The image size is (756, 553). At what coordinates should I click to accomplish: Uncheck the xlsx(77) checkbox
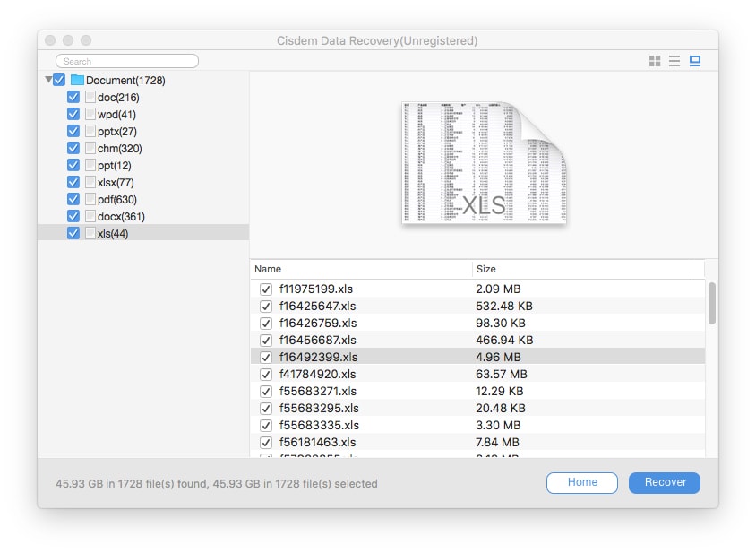pos(73,182)
